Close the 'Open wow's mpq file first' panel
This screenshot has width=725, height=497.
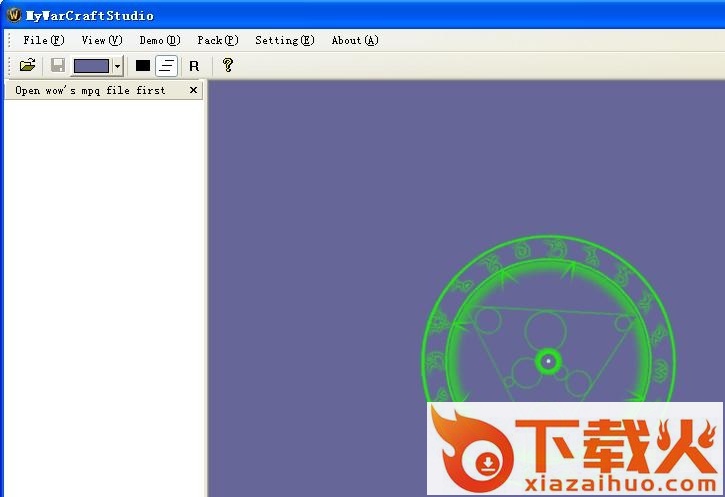pyautogui.click(x=193, y=90)
